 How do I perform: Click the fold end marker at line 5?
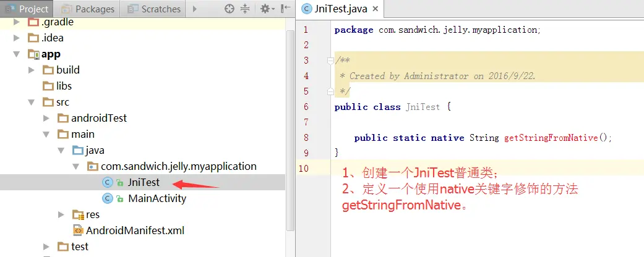330,92
